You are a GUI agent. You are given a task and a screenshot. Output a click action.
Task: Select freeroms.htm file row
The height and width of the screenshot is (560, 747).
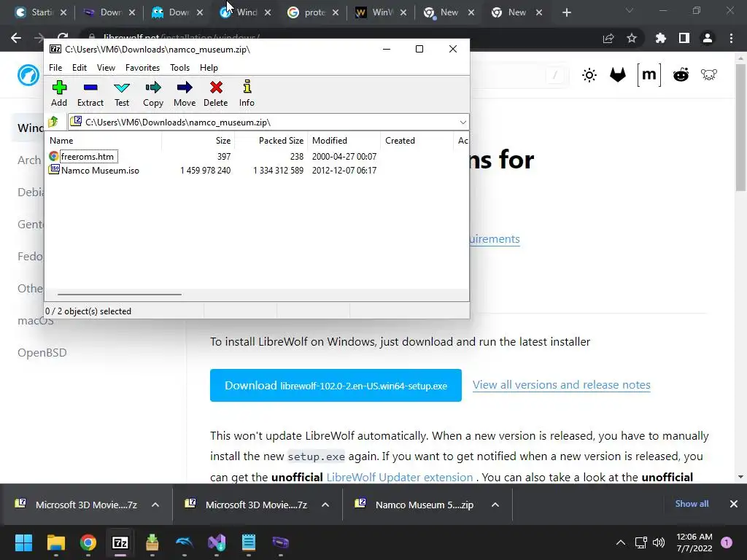point(256,156)
